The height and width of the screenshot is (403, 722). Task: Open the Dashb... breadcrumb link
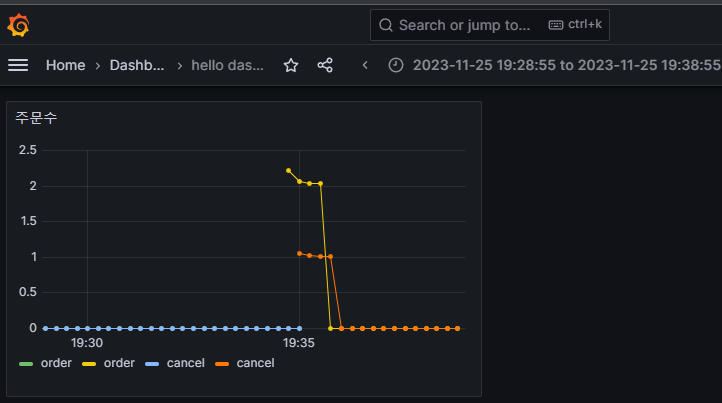tap(137, 65)
